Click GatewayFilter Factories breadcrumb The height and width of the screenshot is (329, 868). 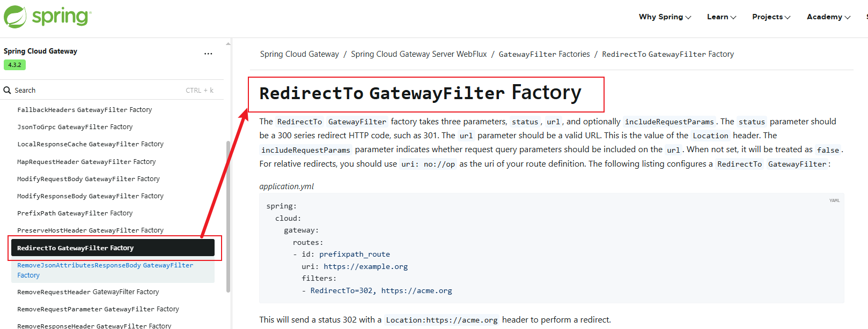544,54
